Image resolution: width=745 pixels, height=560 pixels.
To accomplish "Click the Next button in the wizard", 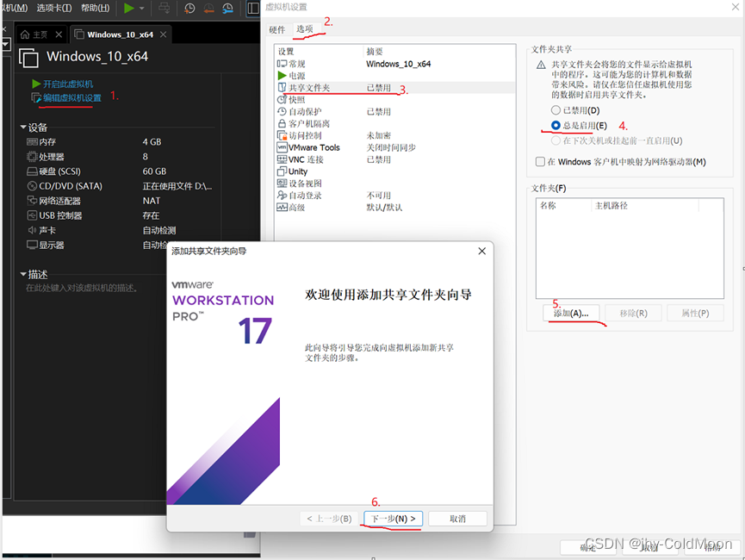I will click(392, 518).
